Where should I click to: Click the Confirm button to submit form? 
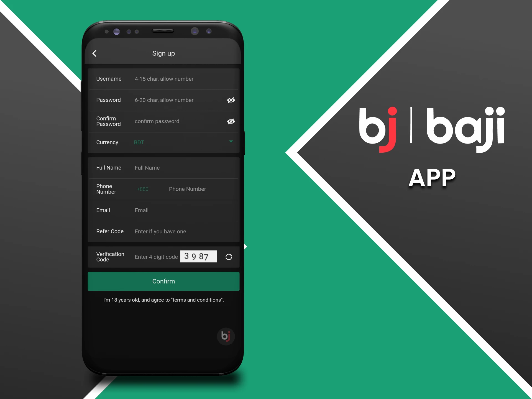point(164,281)
